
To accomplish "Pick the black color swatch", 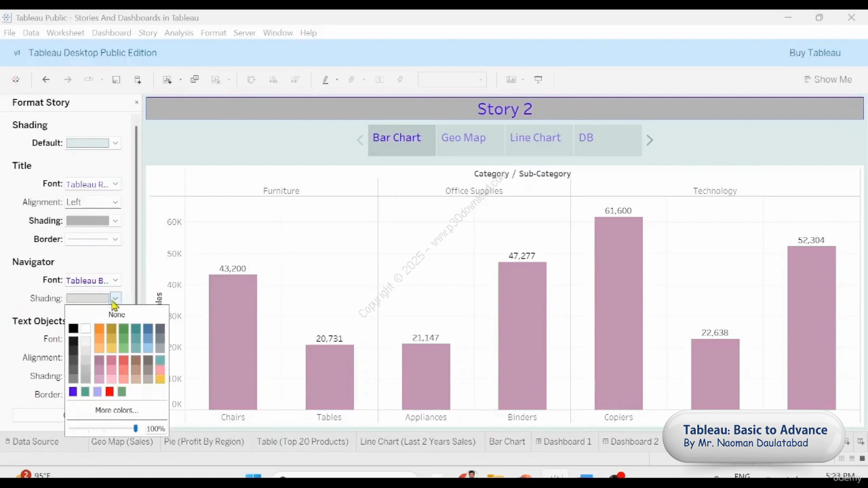I will click(73, 329).
